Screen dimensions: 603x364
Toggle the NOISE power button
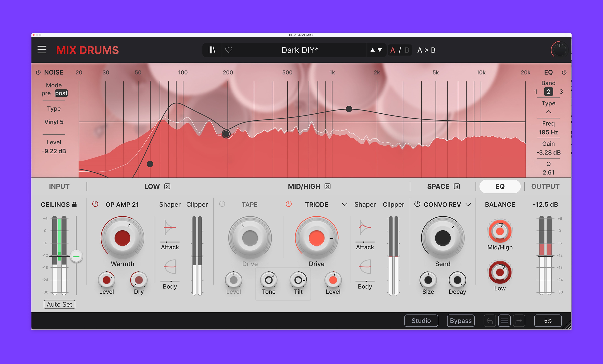click(x=38, y=72)
